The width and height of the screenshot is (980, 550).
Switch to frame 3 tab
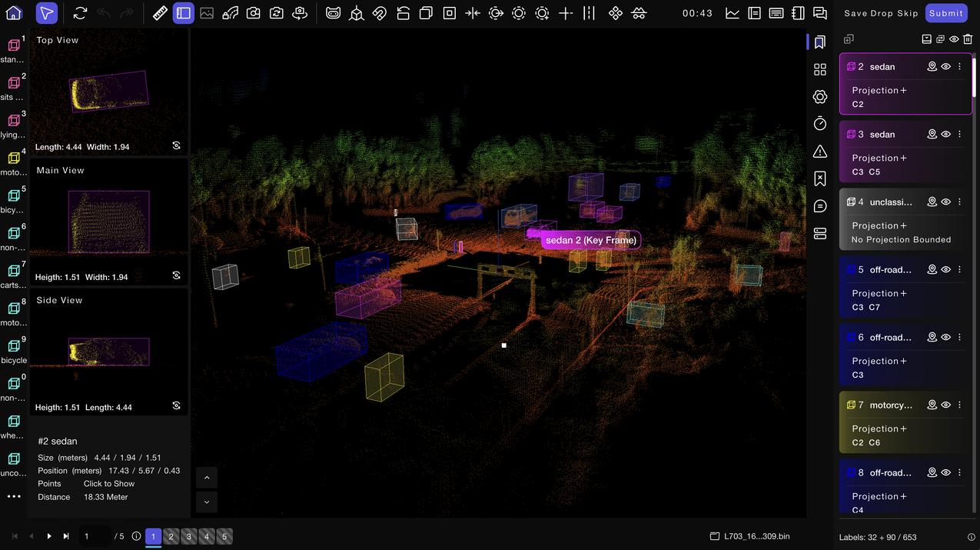[x=189, y=536]
